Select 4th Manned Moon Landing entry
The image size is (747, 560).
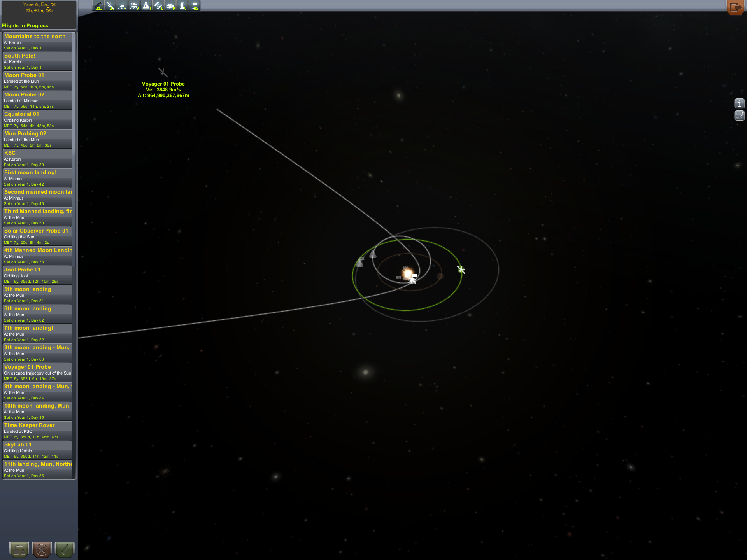click(37, 256)
